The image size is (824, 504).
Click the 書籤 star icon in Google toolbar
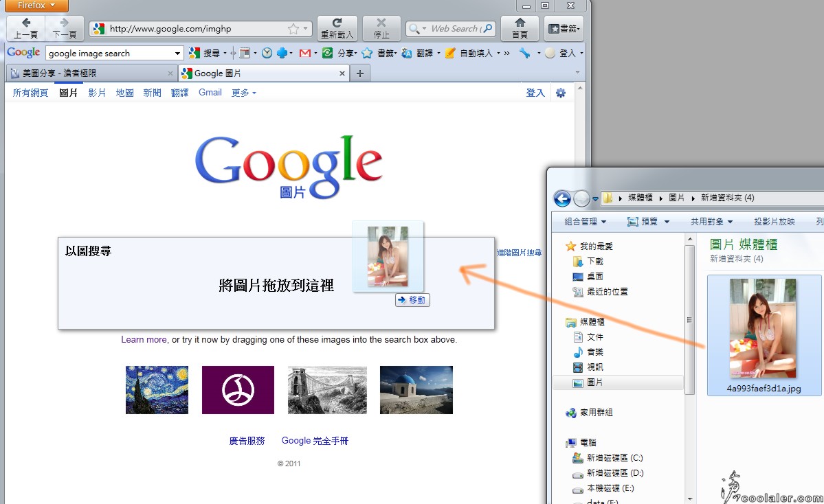click(x=367, y=53)
